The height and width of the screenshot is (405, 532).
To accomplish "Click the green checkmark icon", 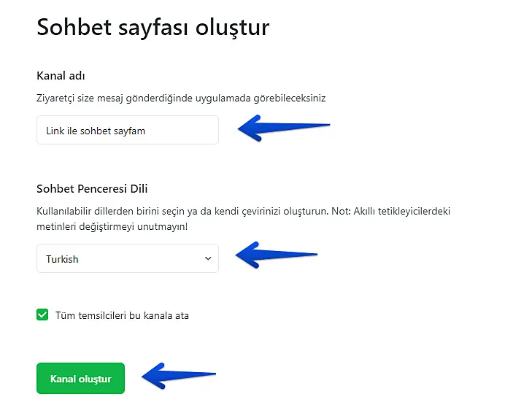I will click(42, 315).
